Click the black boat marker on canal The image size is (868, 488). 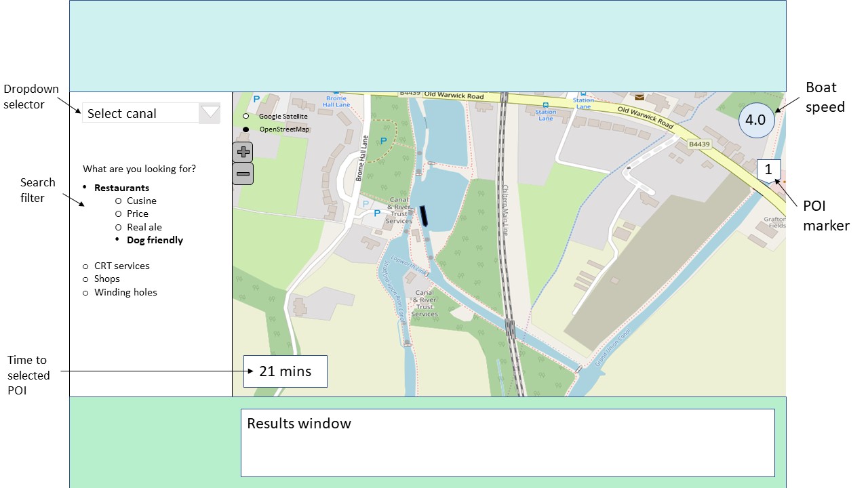pos(425,215)
